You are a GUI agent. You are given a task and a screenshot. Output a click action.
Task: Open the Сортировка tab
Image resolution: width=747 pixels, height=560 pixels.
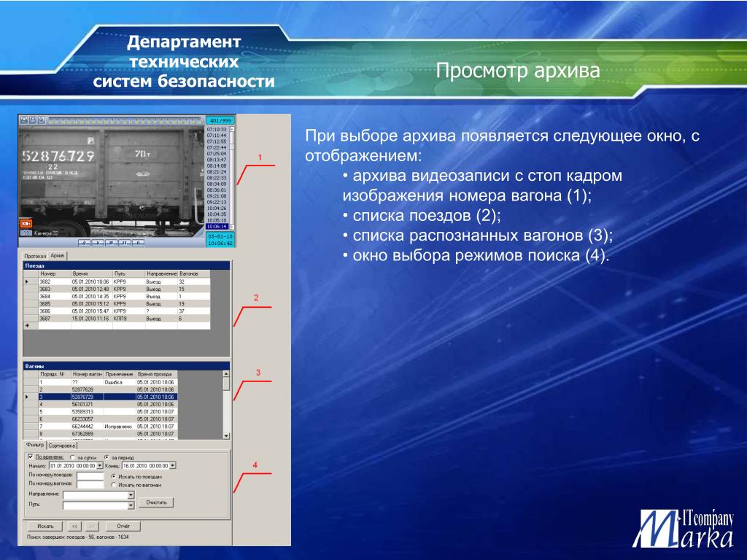pos(63,446)
